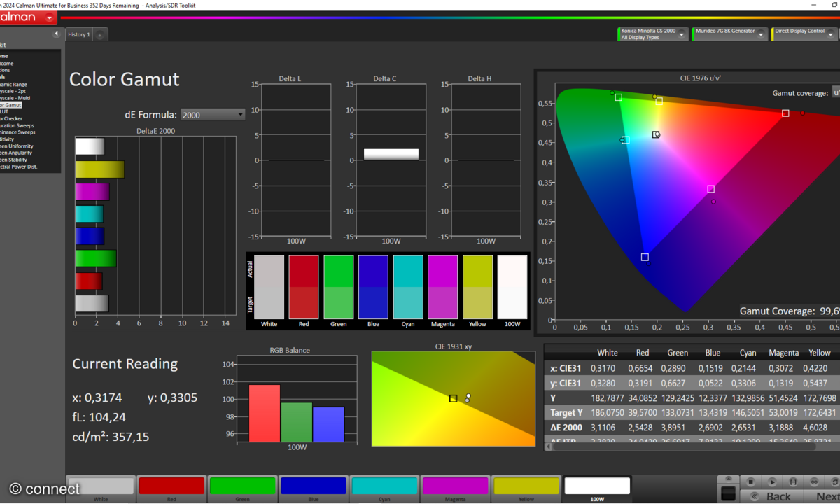
Task: Open the Screen Stability step
Action: coord(14,160)
